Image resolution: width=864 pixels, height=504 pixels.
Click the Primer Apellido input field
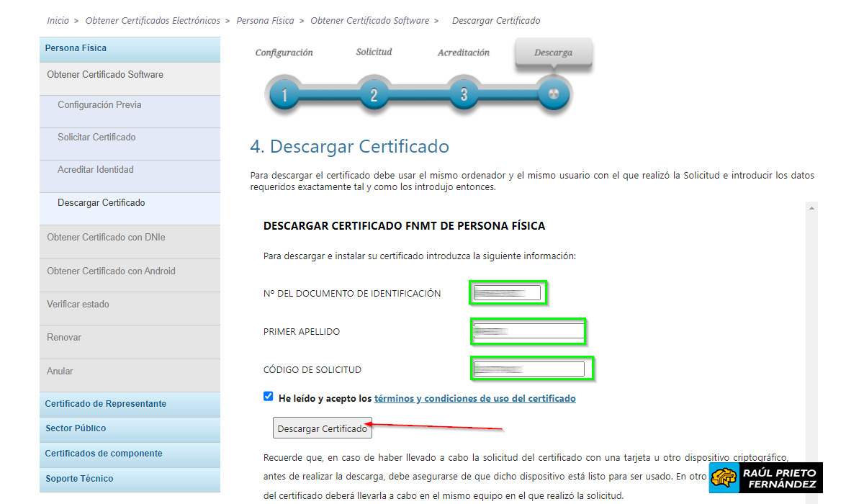coord(528,331)
